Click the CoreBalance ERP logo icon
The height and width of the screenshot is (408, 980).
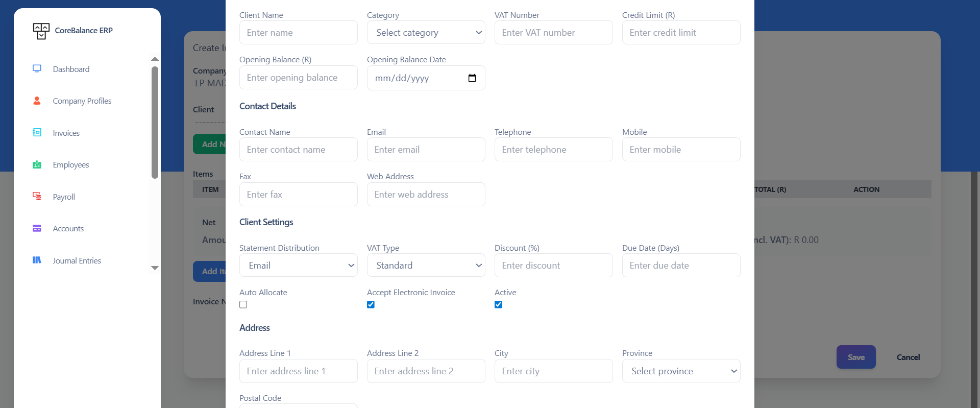click(x=41, y=31)
